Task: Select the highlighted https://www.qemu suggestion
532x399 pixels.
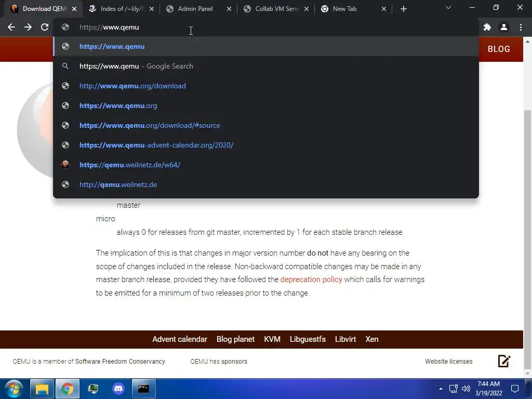Action: 266,46
